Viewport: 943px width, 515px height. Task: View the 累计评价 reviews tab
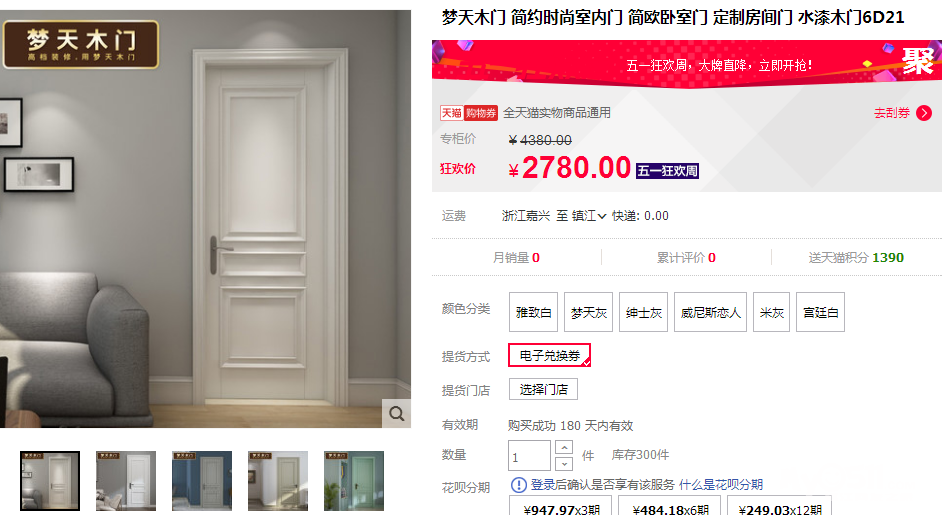pos(686,258)
